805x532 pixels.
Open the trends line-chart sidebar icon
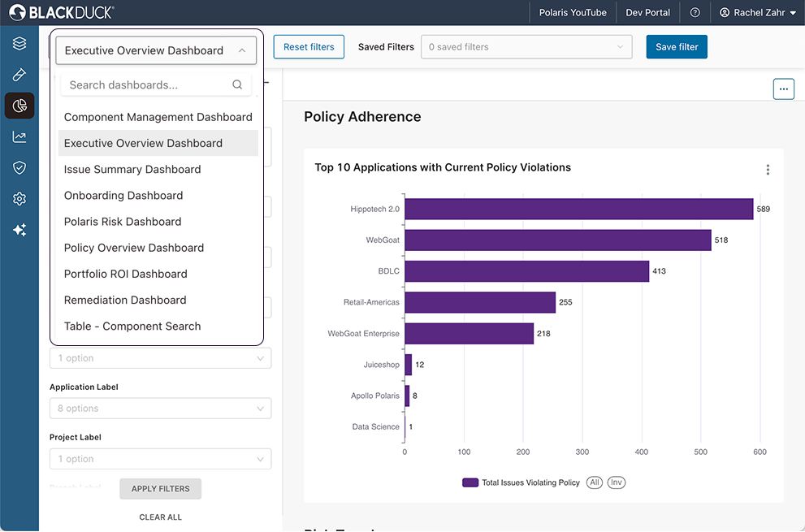(x=19, y=136)
